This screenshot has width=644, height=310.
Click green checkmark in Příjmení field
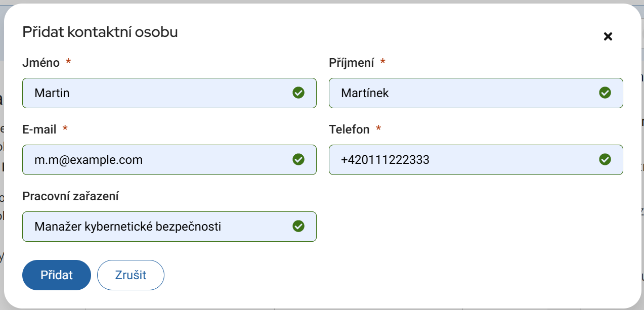tap(605, 93)
